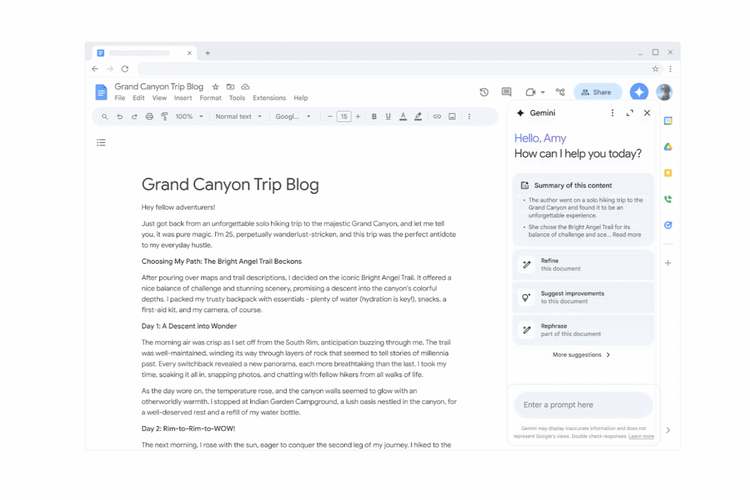Viewport: 750px width, 500px height.
Task: Click More suggestions in Gemini panel
Action: (x=581, y=355)
